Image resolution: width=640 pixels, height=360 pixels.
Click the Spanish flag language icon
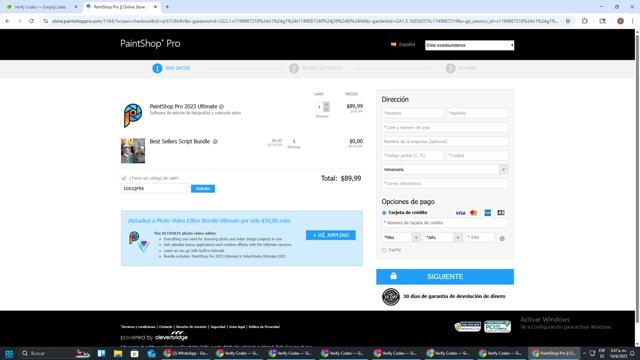click(393, 44)
